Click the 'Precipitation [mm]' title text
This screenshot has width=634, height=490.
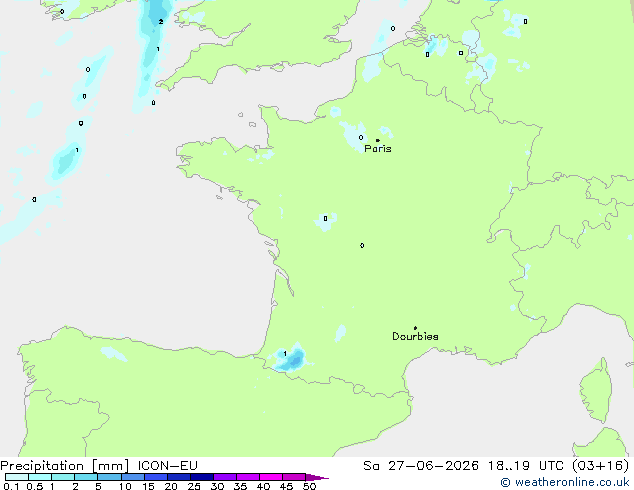65,466
